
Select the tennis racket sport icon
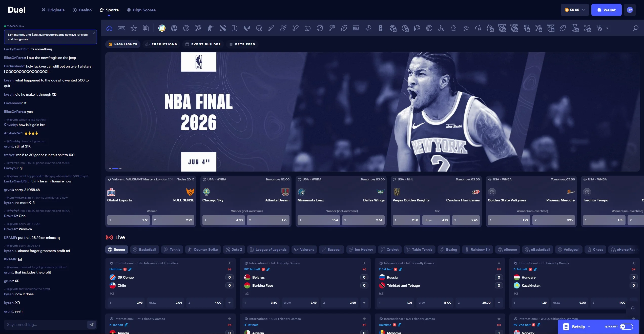(x=198, y=28)
